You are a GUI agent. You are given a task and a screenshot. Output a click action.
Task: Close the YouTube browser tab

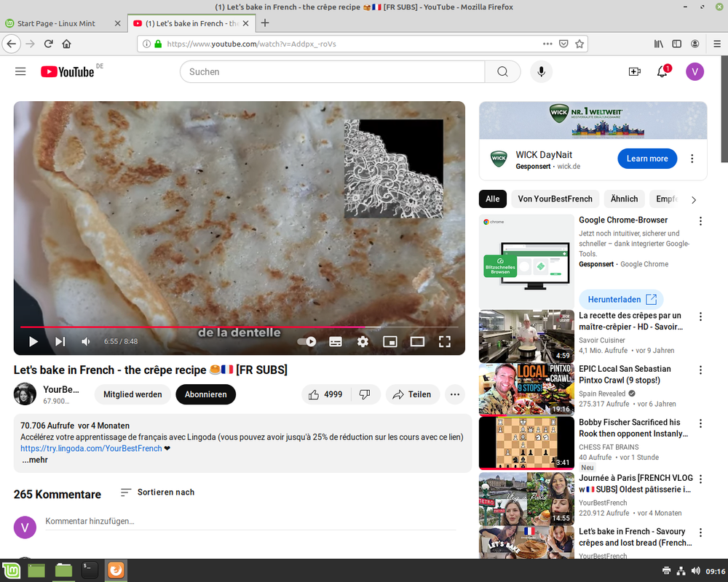coord(245,23)
